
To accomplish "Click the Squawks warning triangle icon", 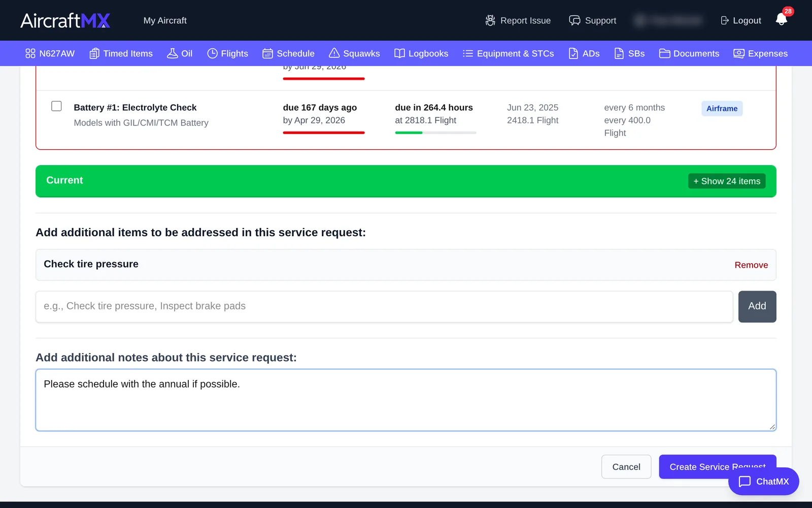I will tap(334, 53).
